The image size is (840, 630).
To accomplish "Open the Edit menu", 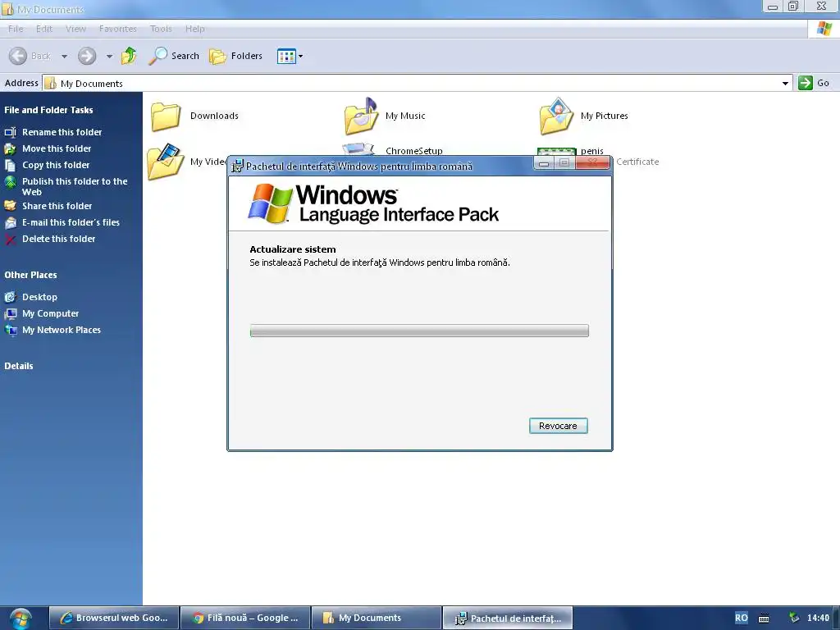I will coord(44,29).
